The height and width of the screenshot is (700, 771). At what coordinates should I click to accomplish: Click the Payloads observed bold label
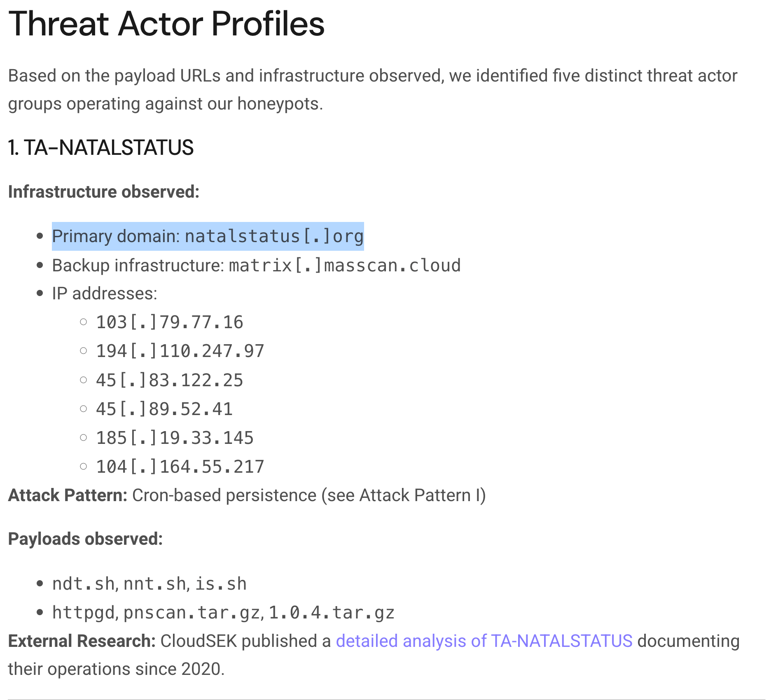point(86,539)
